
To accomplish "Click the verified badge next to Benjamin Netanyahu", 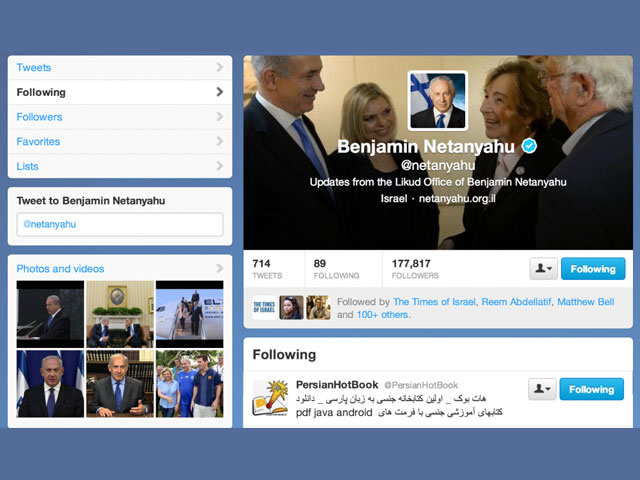I will click(x=529, y=146).
